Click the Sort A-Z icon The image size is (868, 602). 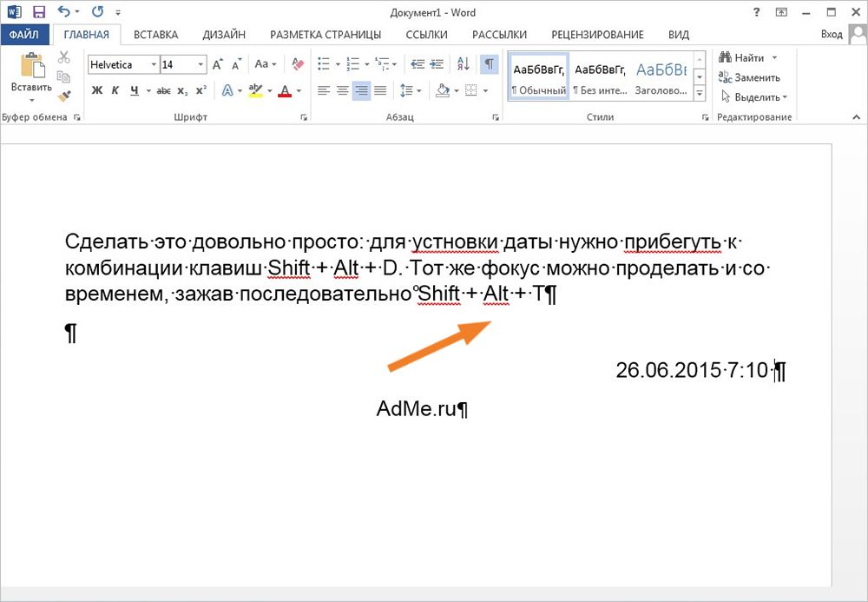pyautogui.click(x=463, y=64)
